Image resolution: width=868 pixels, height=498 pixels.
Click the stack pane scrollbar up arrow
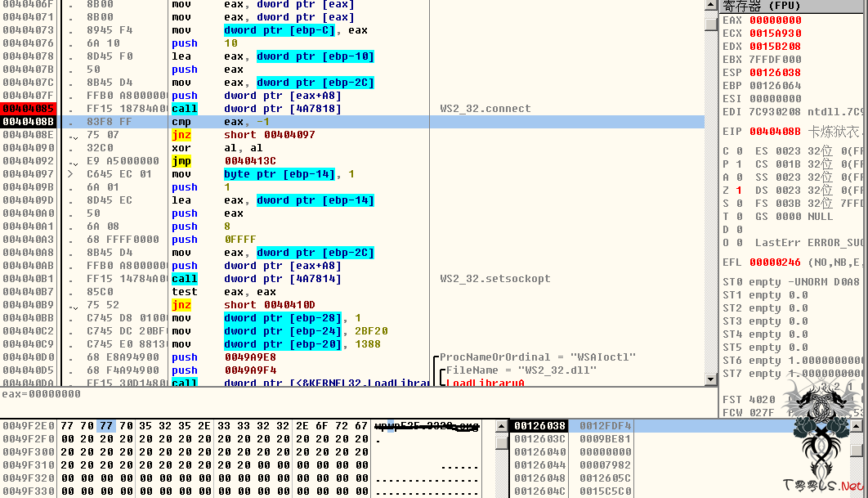[x=857, y=426]
